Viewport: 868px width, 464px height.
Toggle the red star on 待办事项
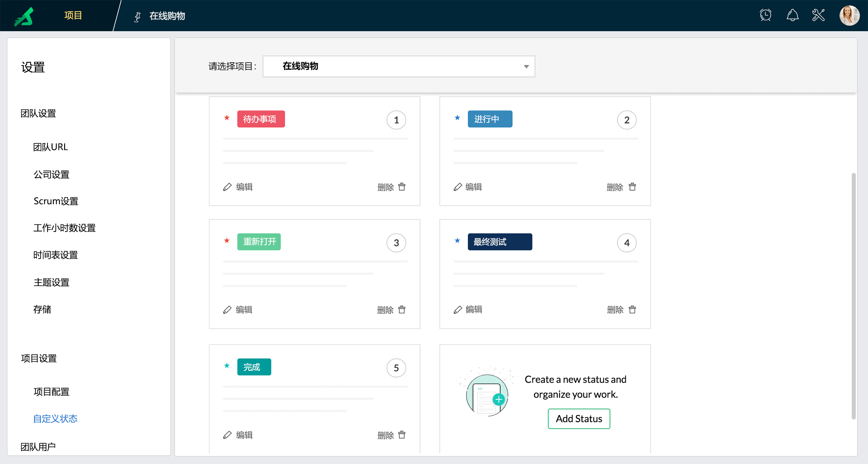(227, 118)
